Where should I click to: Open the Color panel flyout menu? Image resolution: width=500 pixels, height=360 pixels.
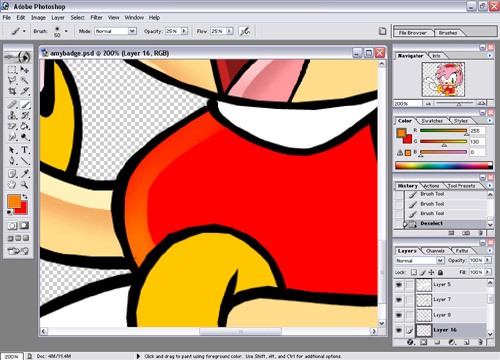tap(490, 121)
